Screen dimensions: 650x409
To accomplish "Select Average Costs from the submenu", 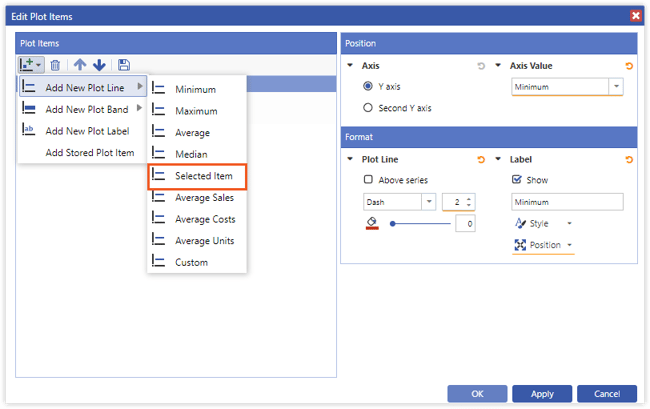I will [x=197, y=219].
